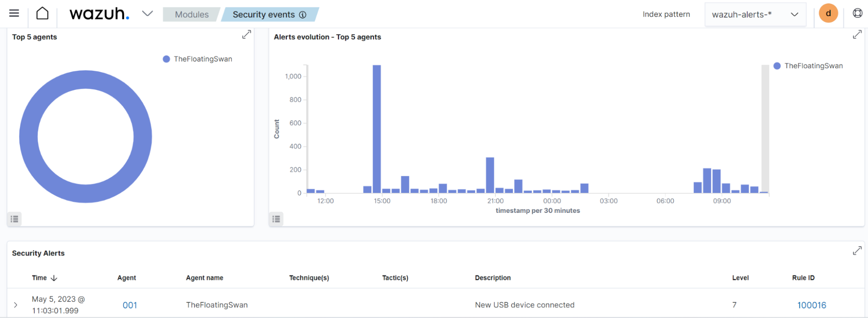Viewport: 868px width, 318px height.
Task: Click TheFloatingSwan label in evolution chart legend
Action: 813,66
